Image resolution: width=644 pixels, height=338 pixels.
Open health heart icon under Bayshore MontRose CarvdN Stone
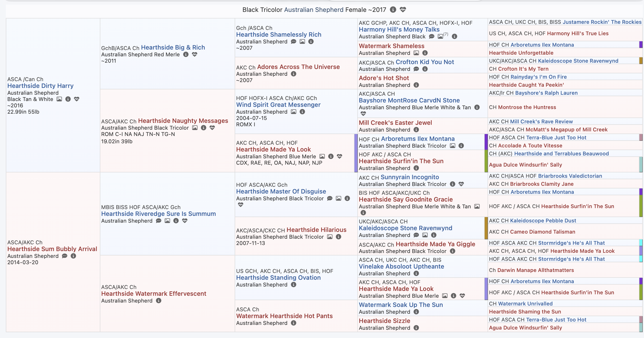pos(363,114)
